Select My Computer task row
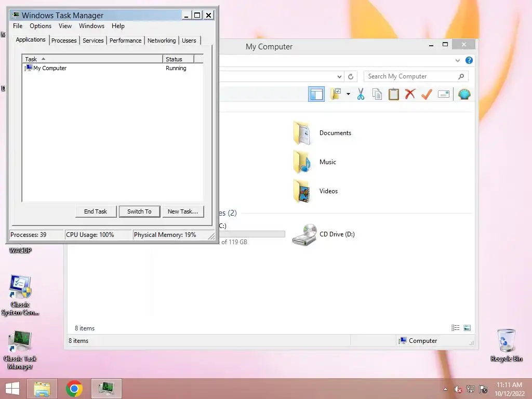Screen dimensions: 532x399 point(113,68)
